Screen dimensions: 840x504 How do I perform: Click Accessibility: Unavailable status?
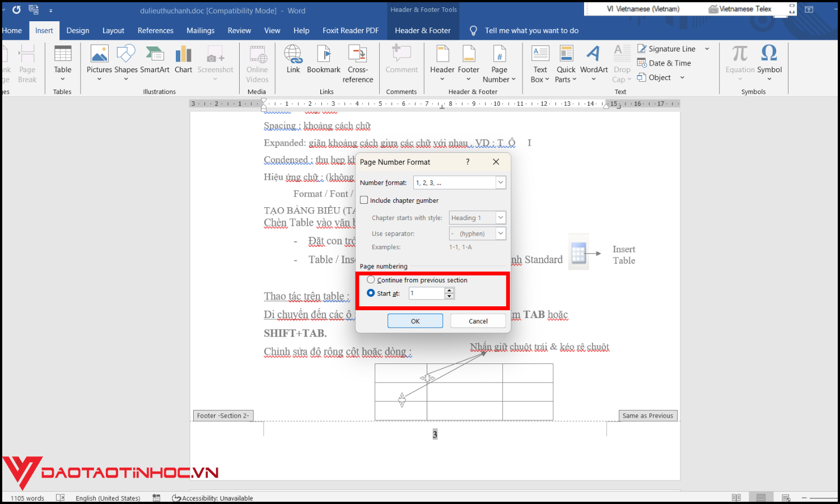213,498
